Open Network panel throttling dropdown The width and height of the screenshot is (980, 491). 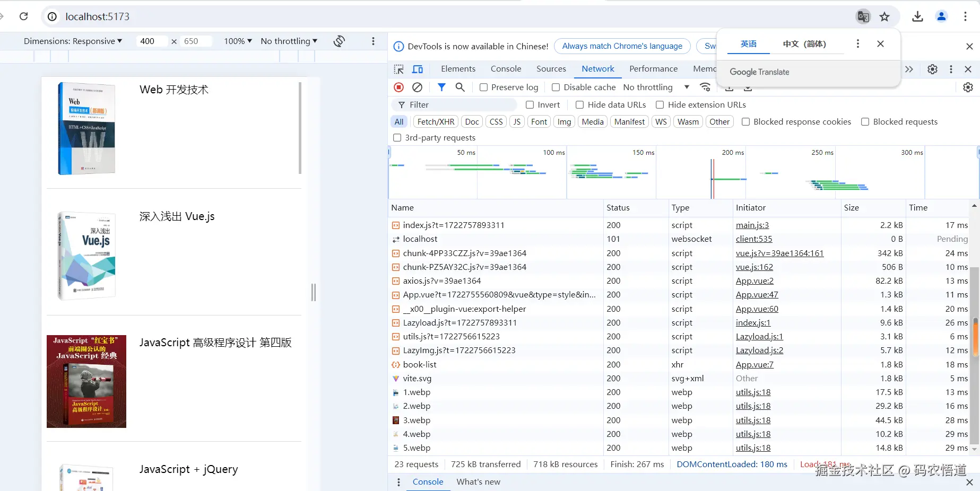656,87
